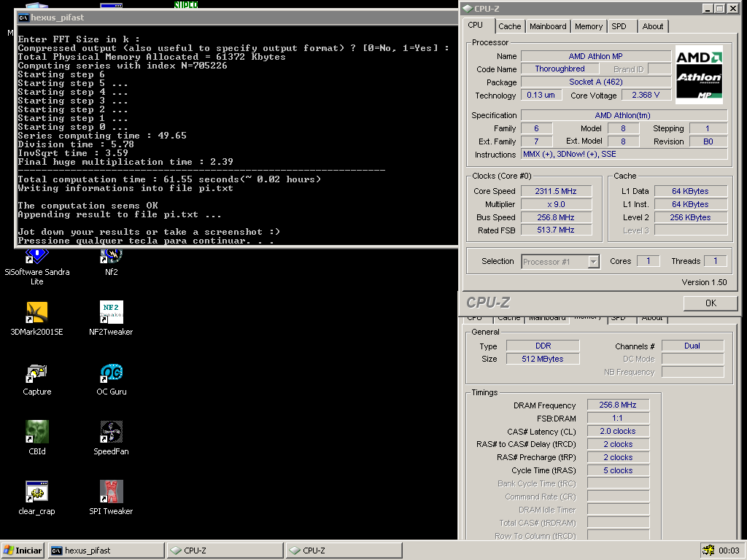Click the Core Speed value field
This screenshot has width=747, height=560.
[x=556, y=191]
